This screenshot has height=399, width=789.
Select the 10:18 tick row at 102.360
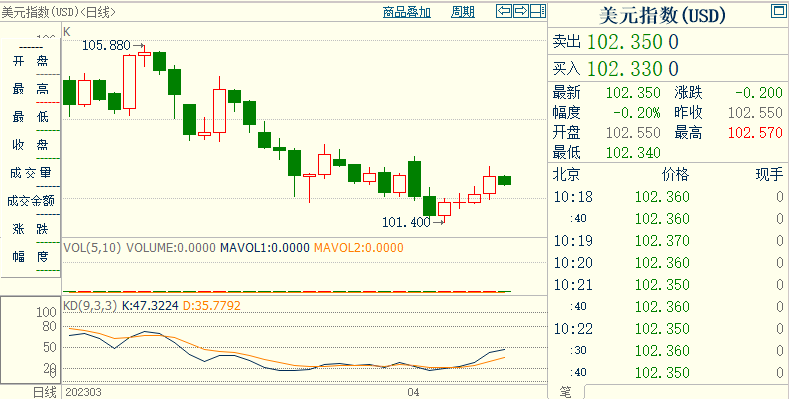coord(668,197)
